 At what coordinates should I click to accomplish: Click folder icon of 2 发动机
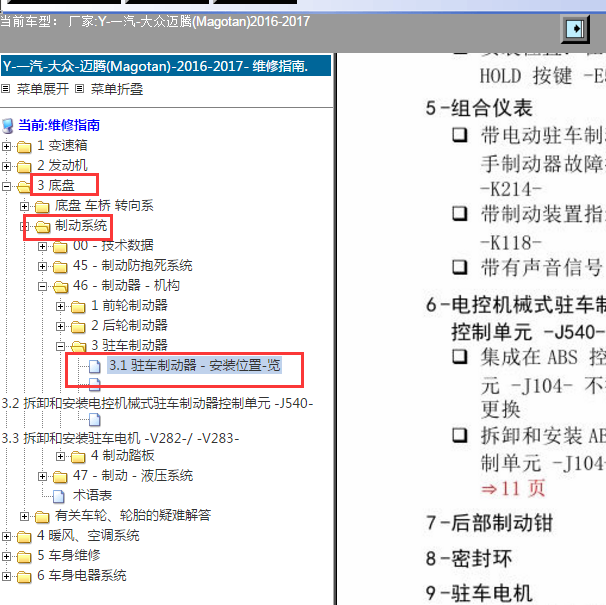pos(24,167)
